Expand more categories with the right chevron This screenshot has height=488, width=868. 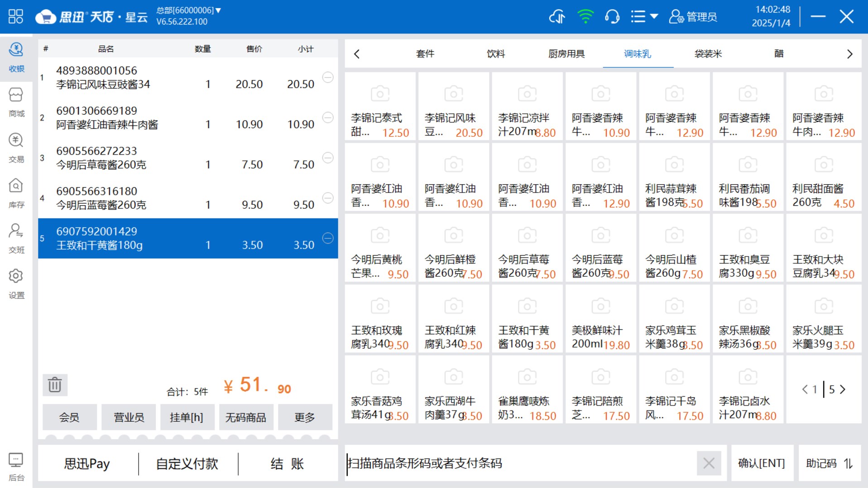point(849,53)
